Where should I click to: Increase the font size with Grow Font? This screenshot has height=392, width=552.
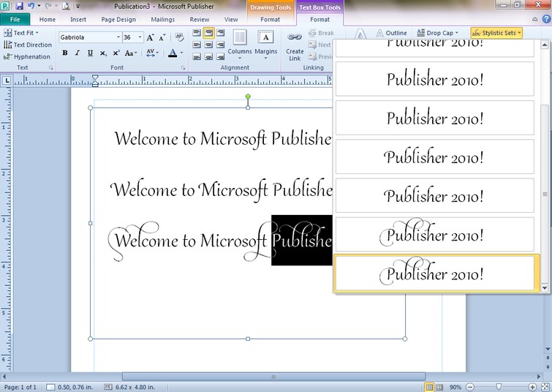tap(151, 37)
